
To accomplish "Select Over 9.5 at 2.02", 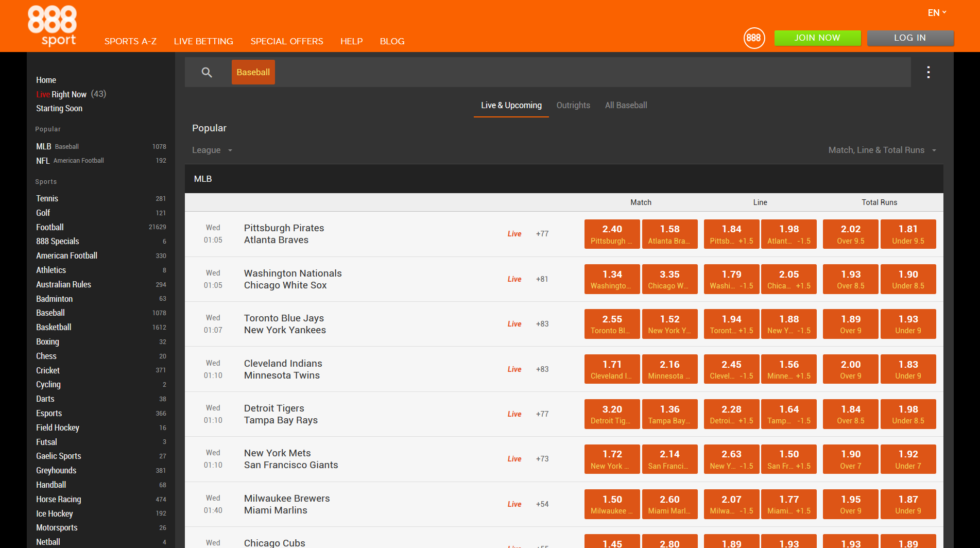I will (850, 234).
